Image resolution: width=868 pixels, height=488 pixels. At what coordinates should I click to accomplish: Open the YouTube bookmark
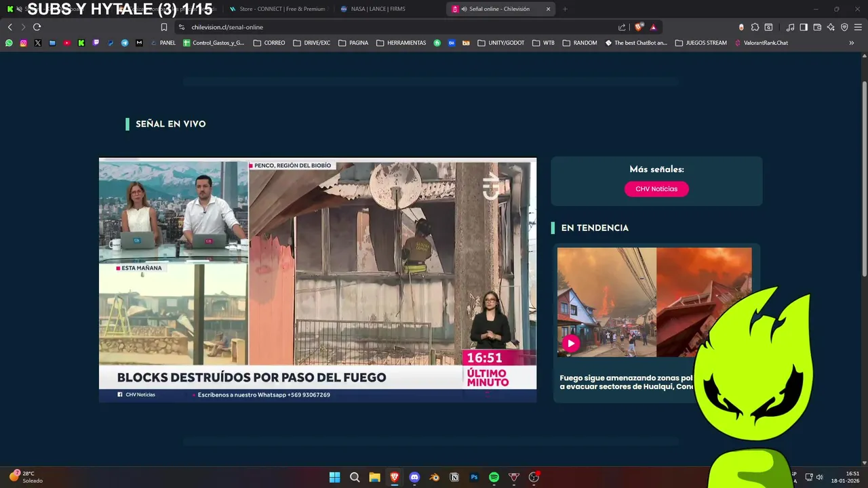(x=66, y=43)
